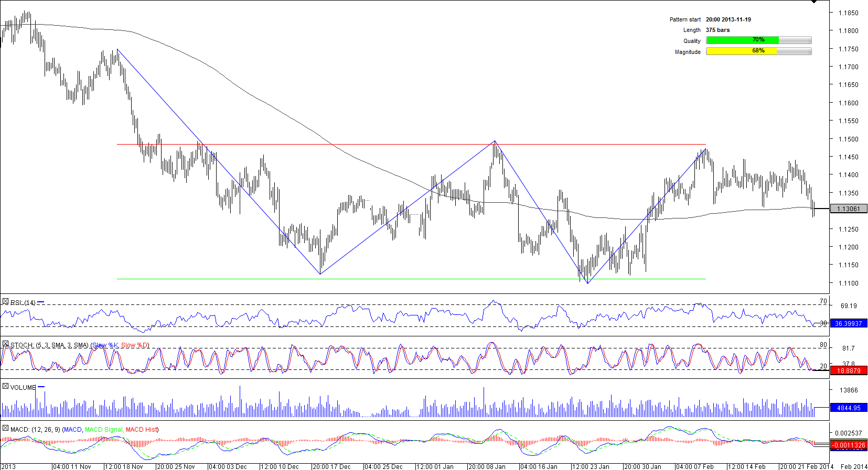The image size is (868, 470).
Task: Click the Pattern start date 20:00 2013-11-19
Action: [x=728, y=19]
